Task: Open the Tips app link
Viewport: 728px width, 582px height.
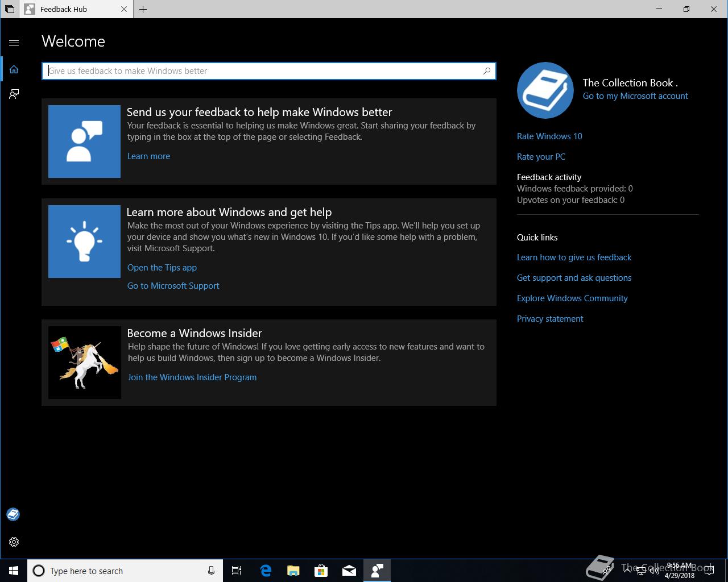Action: pos(162,268)
